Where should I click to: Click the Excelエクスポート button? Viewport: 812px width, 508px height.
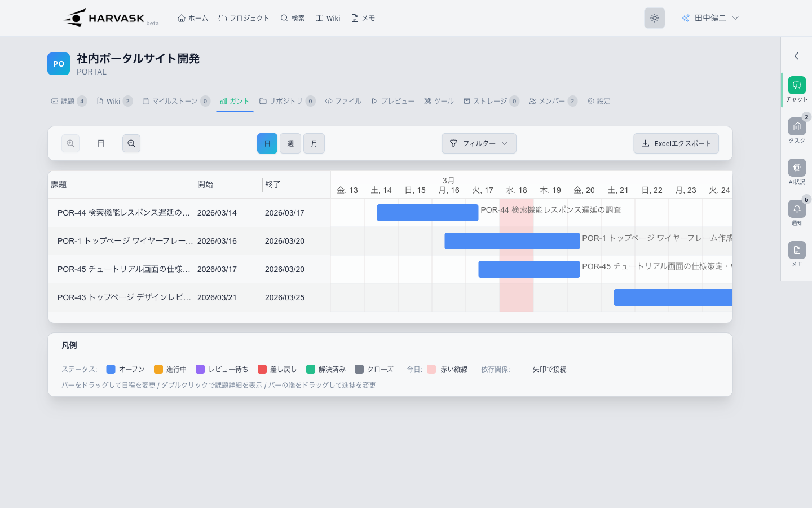(676, 143)
